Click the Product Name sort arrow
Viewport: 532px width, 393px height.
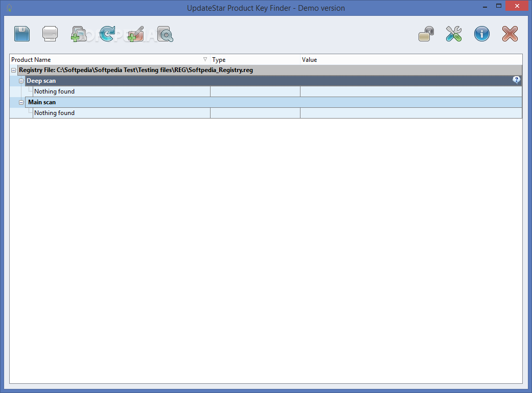coord(205,59)
